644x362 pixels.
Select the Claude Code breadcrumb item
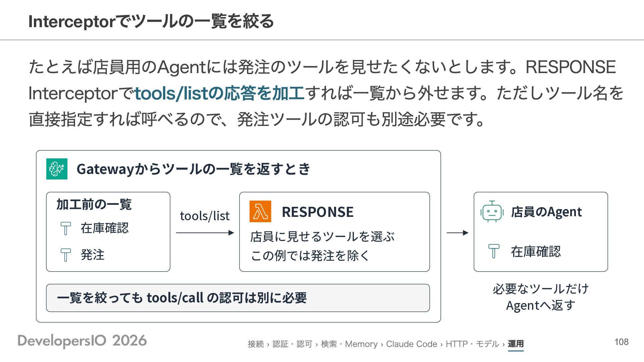click(x=412, y=344)
